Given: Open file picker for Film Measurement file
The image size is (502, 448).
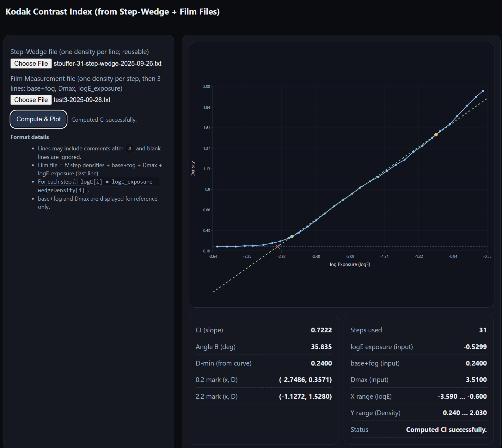Looking at the screenshot, I should pyautogui.click(x=31, y=100).
